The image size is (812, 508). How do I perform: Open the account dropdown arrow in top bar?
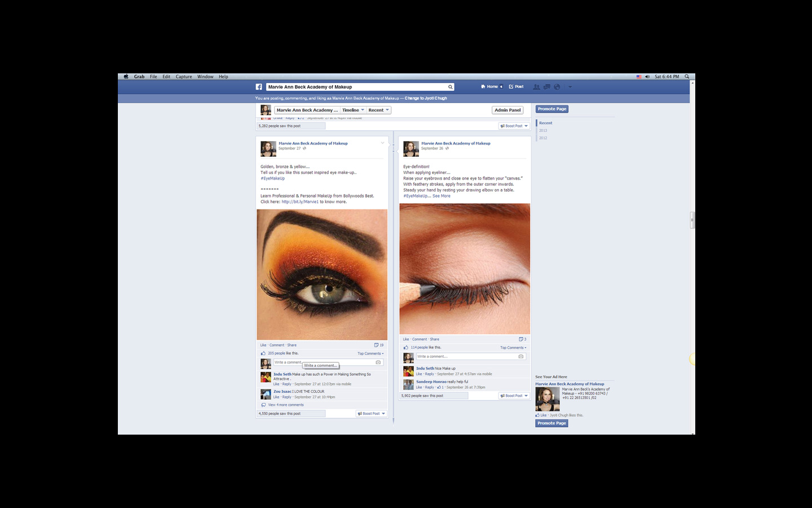coord(570,87)
